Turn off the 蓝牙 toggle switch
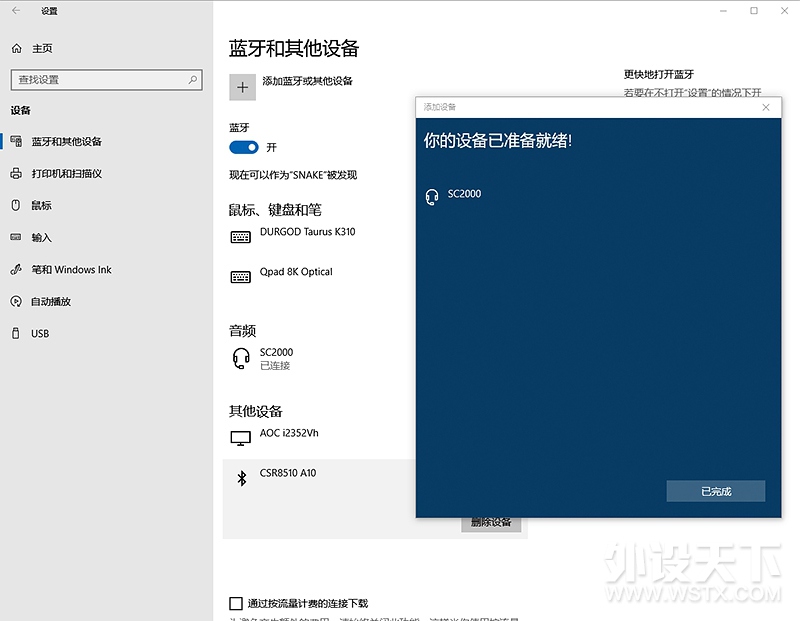This screenshot has width=800, height=621. click(244, 147)
